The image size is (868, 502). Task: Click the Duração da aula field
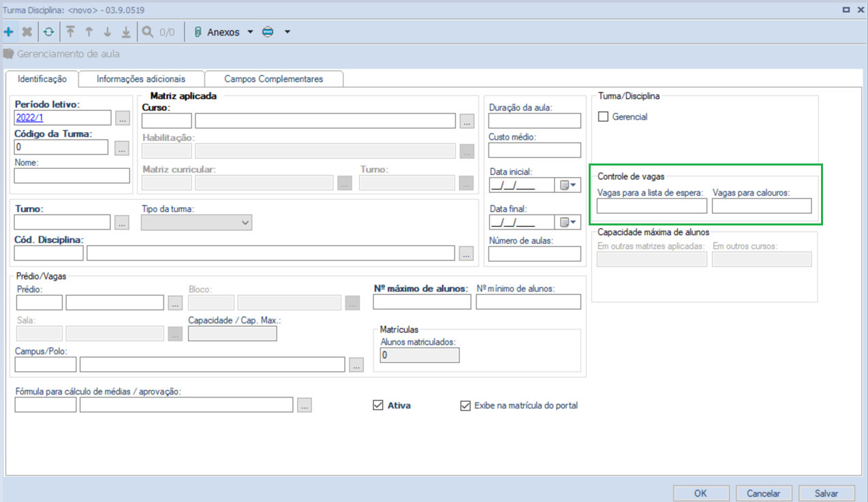535,121
